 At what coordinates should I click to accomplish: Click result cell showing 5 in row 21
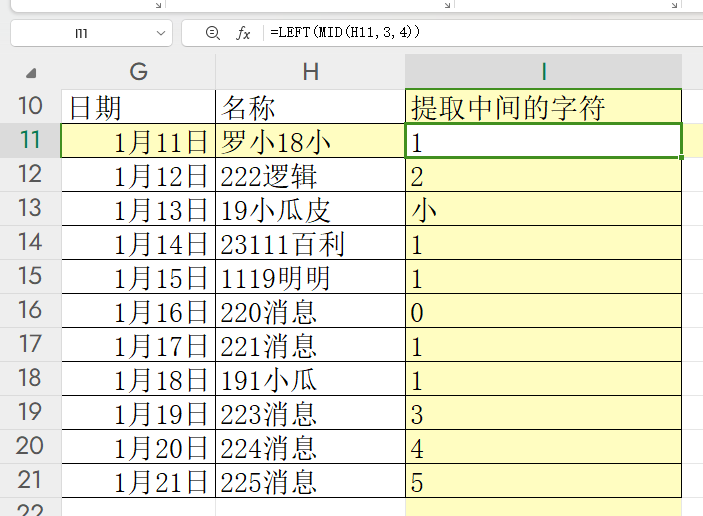(543, 481)
